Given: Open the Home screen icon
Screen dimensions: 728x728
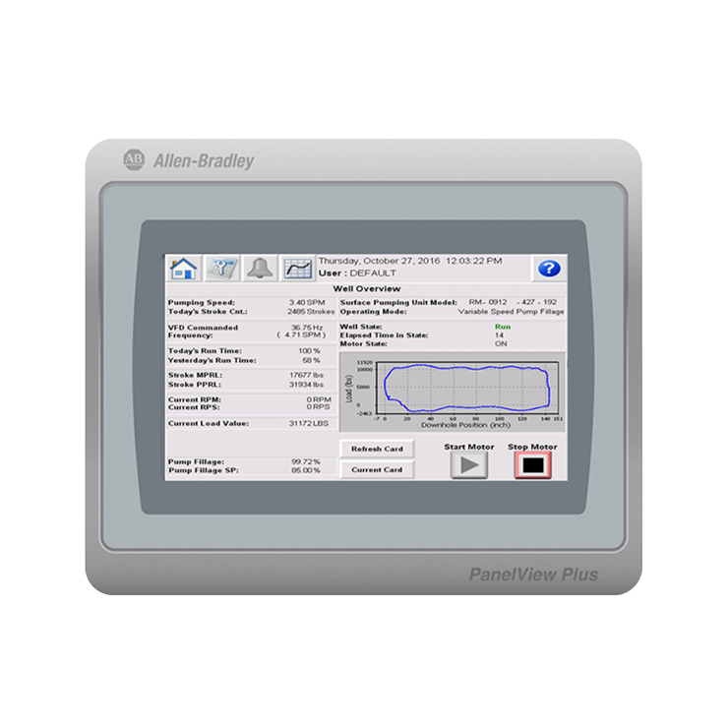Looking at the screenshot, I should (x=184, y=269).
